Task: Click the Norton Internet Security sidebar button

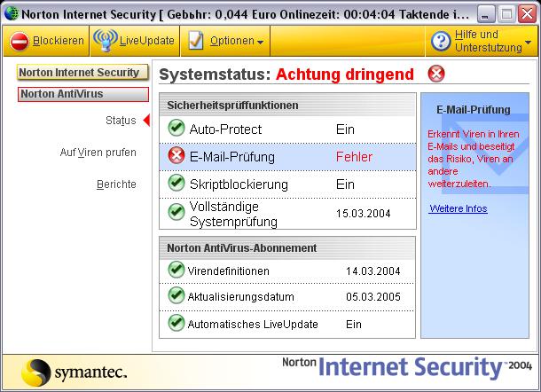Action: [82, 72]
